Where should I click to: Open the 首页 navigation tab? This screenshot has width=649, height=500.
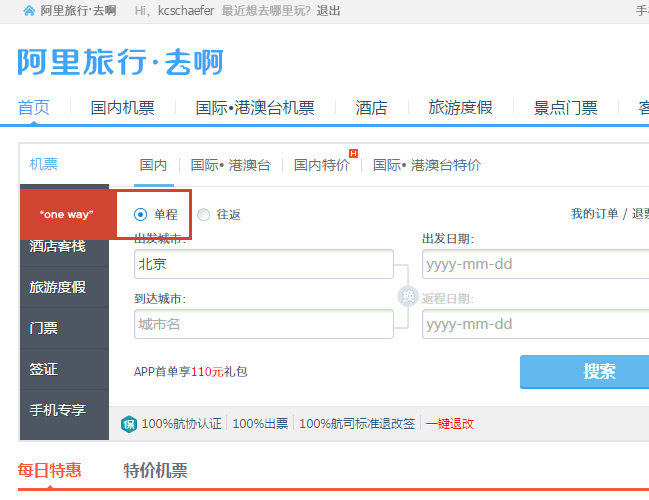coord(34,108)
